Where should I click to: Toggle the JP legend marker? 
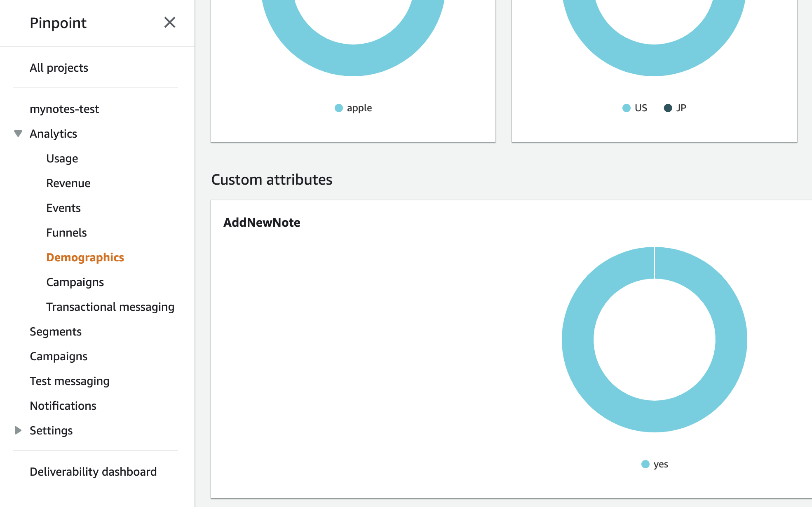pos(668,108)
